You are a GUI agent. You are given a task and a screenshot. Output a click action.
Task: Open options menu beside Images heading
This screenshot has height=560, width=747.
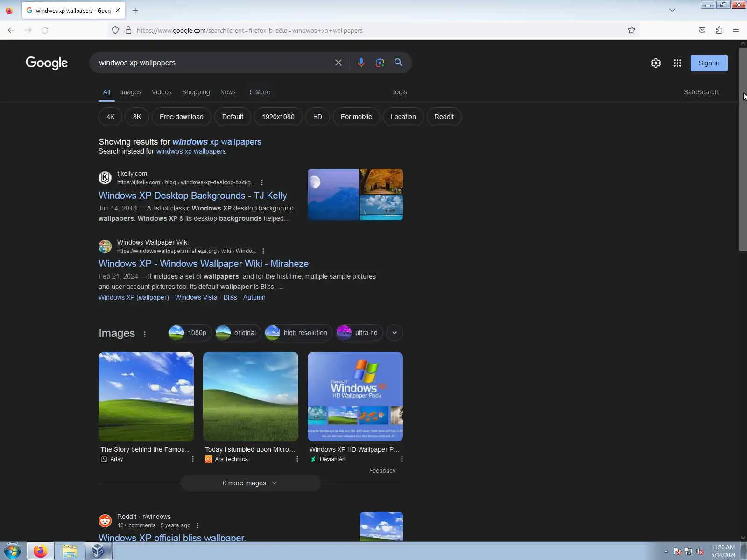point(145,334)
